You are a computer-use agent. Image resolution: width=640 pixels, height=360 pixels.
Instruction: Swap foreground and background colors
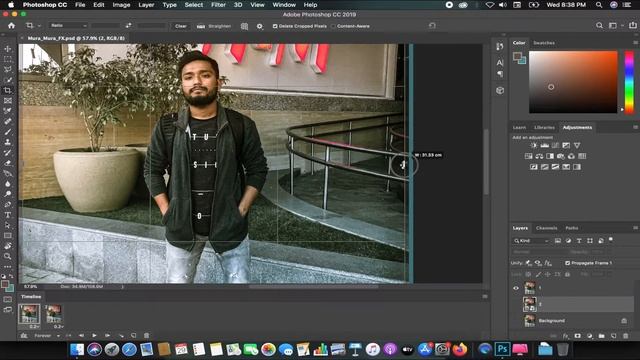click(x=11, y=276)
